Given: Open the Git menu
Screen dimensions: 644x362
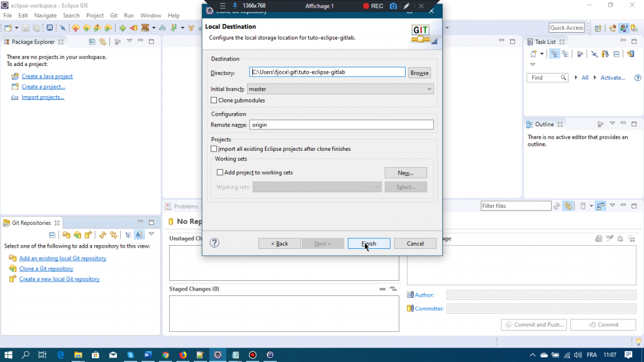Looking at the screenshot, I should point(114,16).
